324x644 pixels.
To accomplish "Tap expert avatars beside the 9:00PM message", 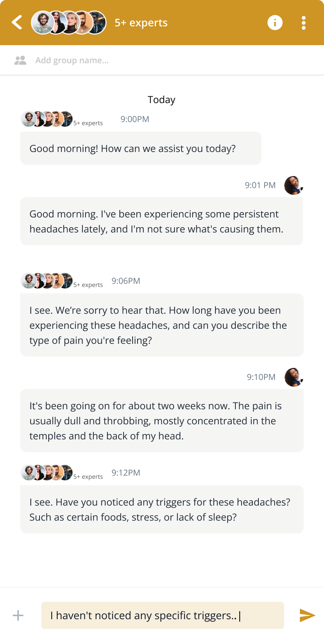I will point(47,119).
